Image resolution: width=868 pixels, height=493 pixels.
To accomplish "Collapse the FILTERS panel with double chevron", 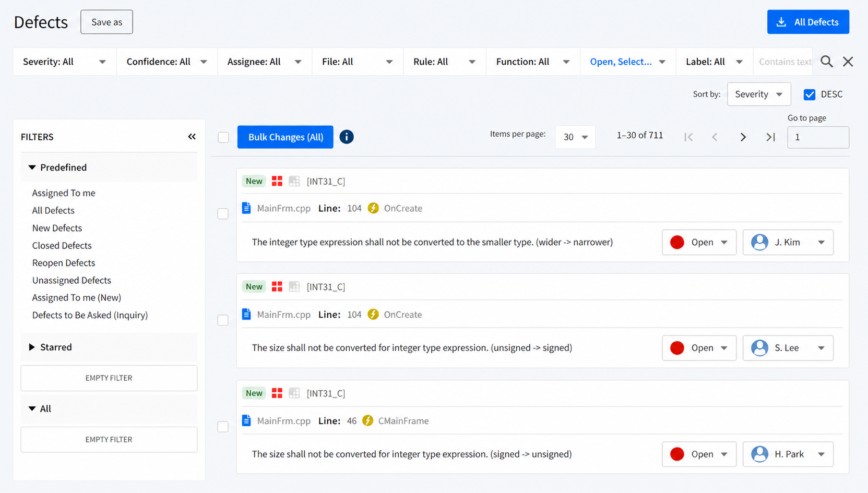I will pyautogui.click(x=192, y=137).
